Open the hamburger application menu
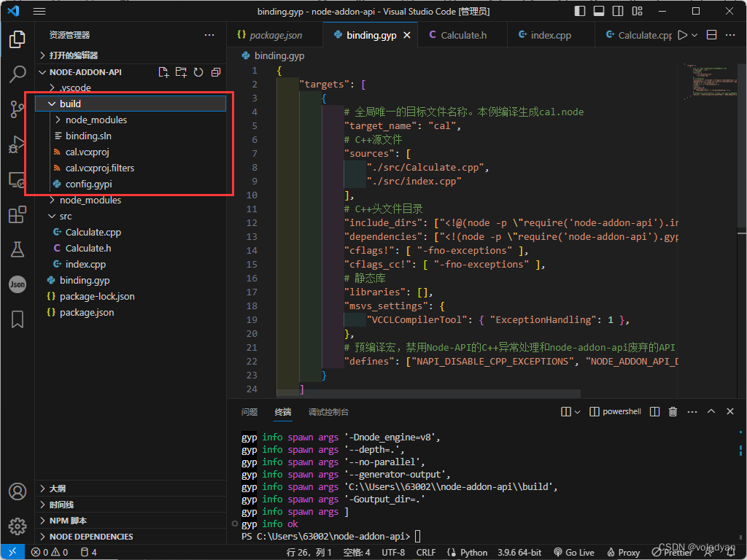This screenshot has width=747, height=560. pyautogui.click(x=39, y=11)
